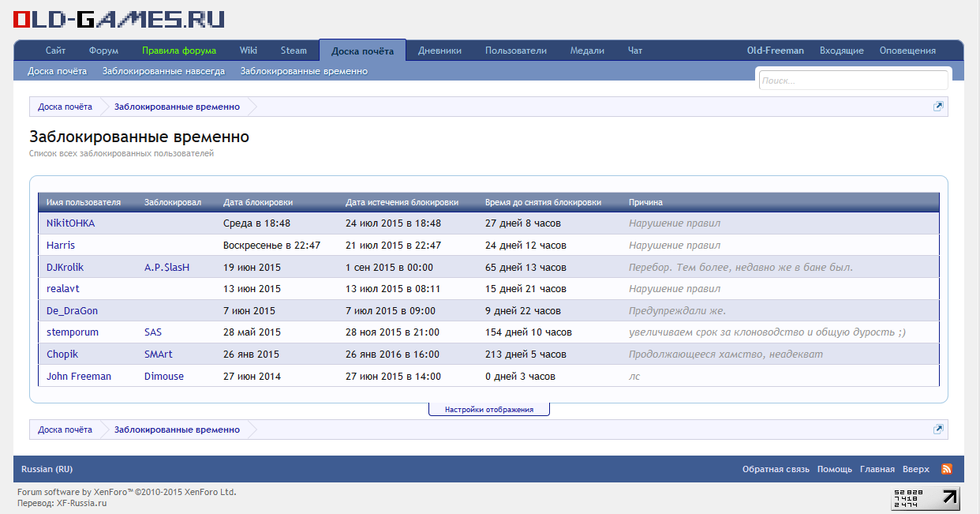This screenshot has width=980, height=514.
Task: Click the top breadcrumb open-in-new-window icon
Action: point(938,107)
